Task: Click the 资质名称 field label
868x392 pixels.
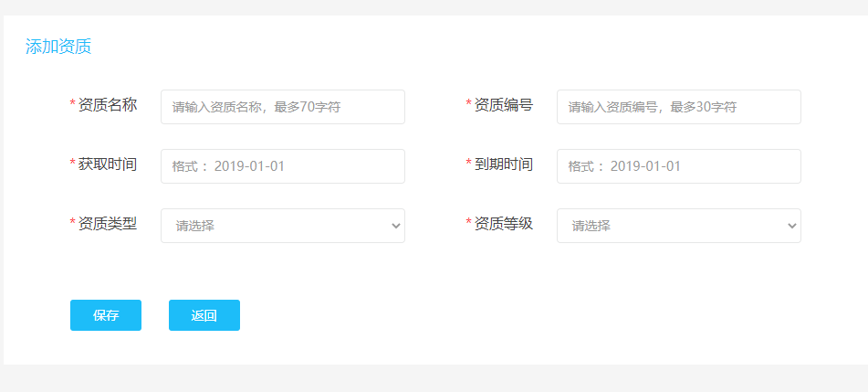Action: 108,105
